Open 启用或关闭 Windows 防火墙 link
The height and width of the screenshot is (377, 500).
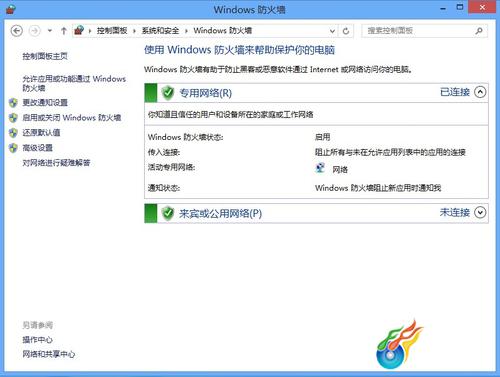coord(72,118)
